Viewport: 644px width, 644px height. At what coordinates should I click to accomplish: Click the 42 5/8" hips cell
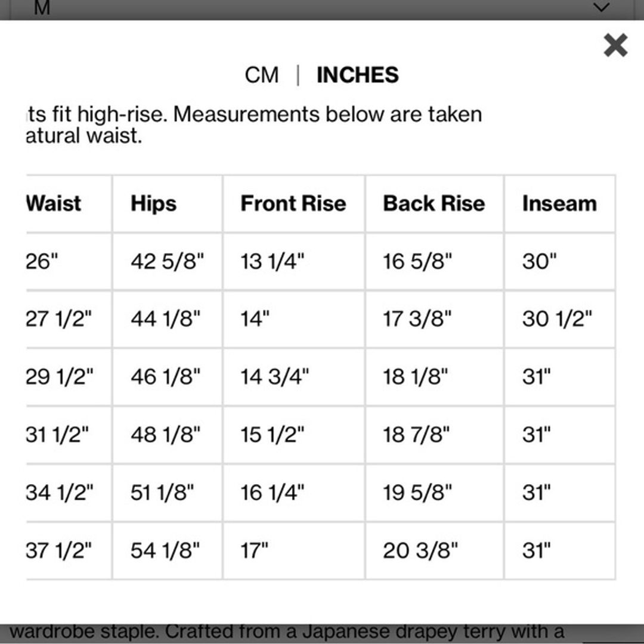tap(167, 261)
